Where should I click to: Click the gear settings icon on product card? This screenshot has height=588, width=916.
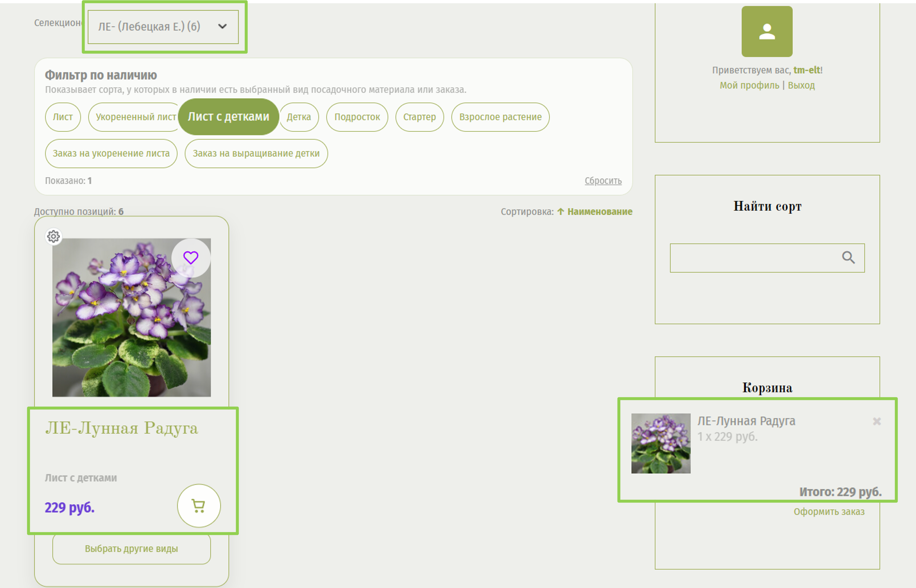pos(54,236)
